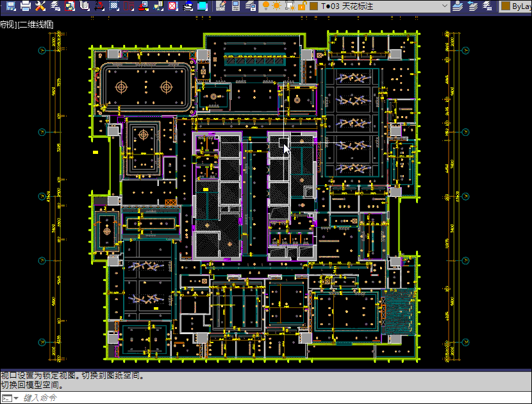The height and width of the screenshot is (404, 532).
Task: Toggle layer on/off light bulb
Action: 266,6
